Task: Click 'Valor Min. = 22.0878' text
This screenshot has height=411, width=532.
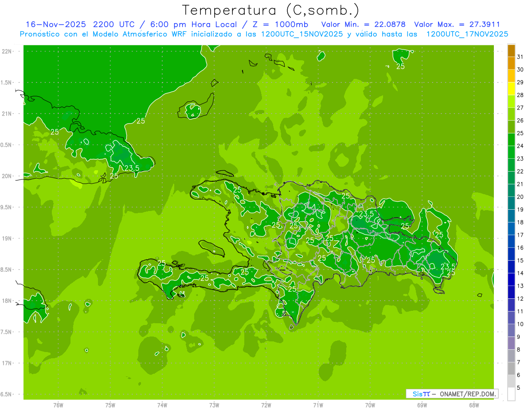Action: tap(363, 24)
